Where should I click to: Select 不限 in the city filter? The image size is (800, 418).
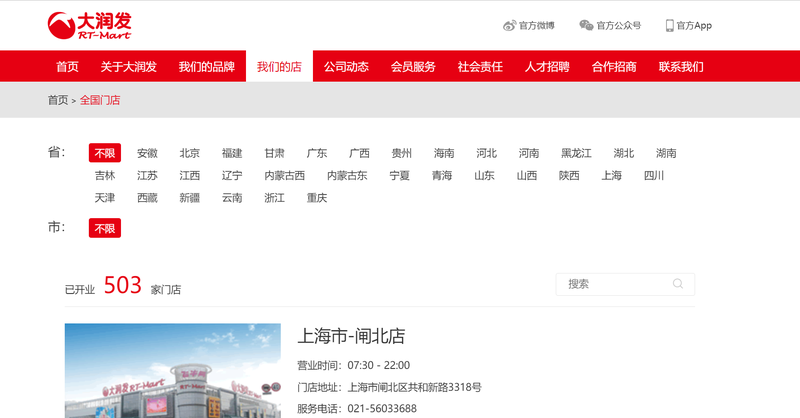(x=105, y=228)
